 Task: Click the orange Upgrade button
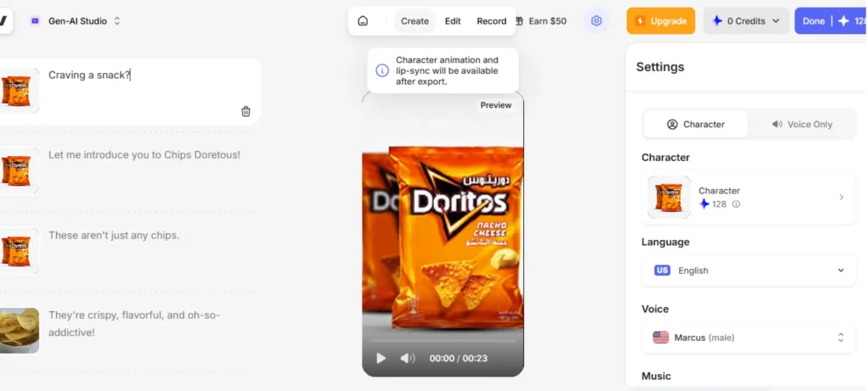pyautogui.click(x=660, y=21)
